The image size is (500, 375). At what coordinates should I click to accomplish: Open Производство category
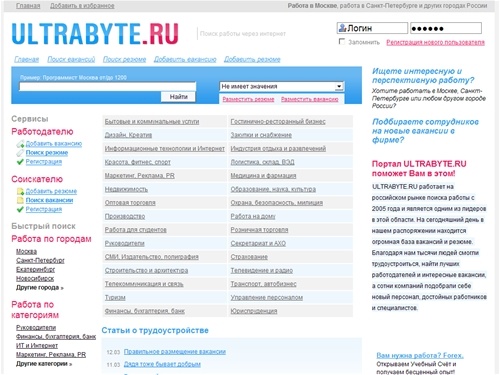pos(125,216)
